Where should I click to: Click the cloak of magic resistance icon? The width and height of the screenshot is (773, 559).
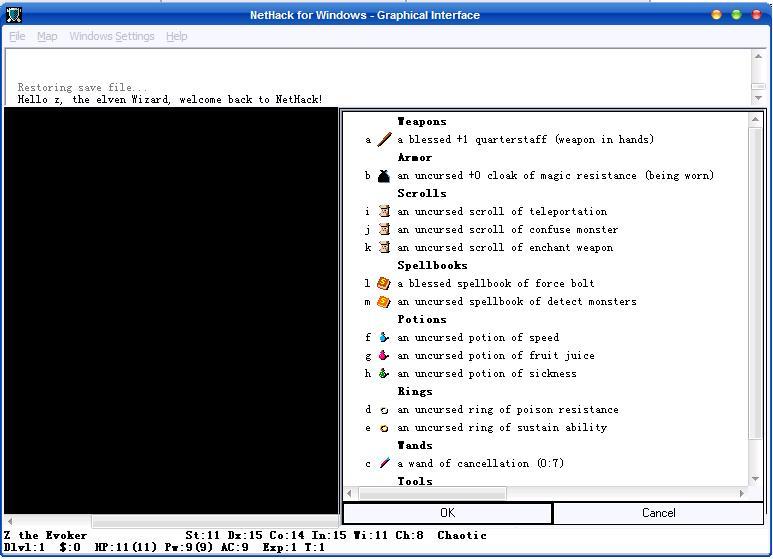coord(384,175)
